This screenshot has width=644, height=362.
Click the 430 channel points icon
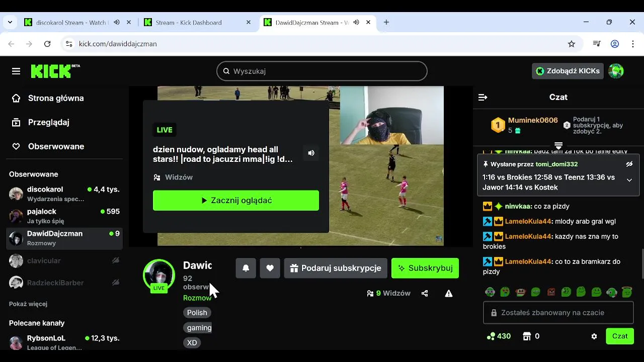pos(491,336)
